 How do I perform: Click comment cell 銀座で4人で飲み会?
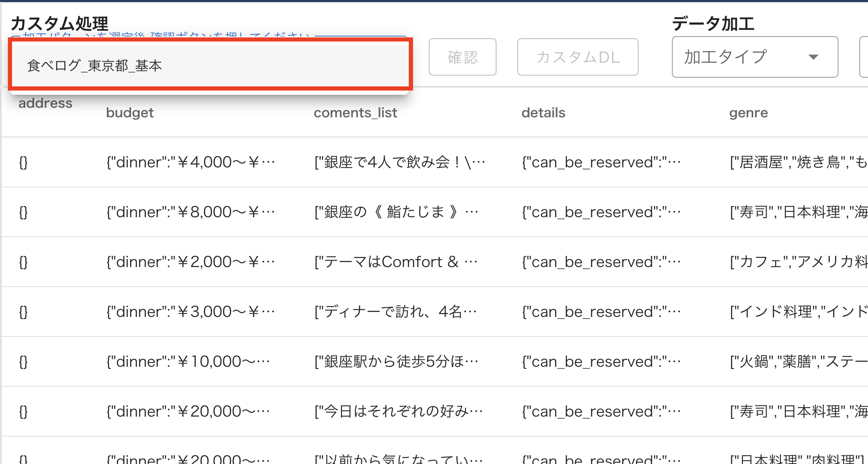pyautogui.click(x=399, y=162)
